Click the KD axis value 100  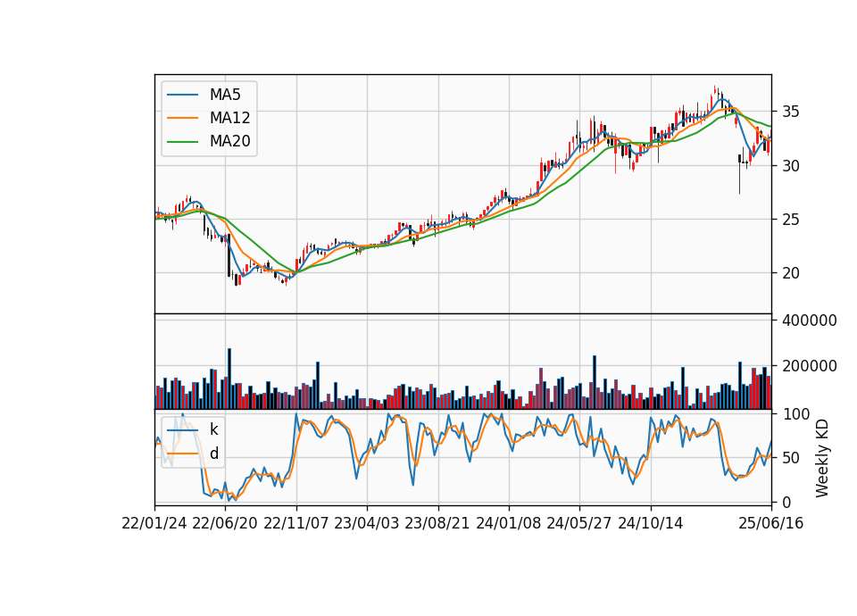tap(795, 414)
